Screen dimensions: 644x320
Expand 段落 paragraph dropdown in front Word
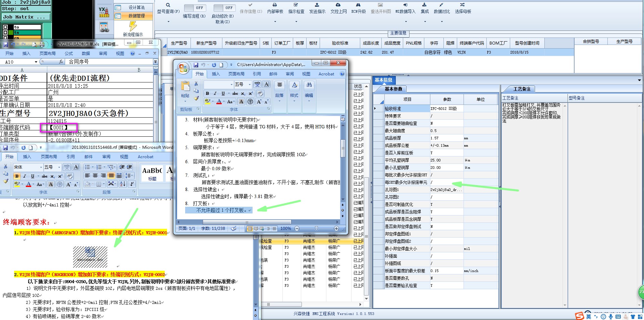click(279, 101)
